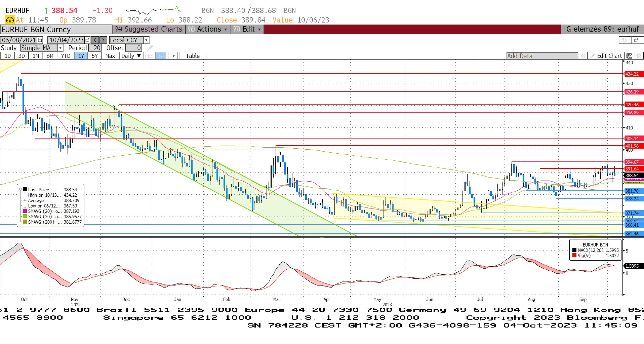Switch to the line chart type icon
The height and width of the screenshot is (344, 644).
pyautogui.click(x=151, y=56)
